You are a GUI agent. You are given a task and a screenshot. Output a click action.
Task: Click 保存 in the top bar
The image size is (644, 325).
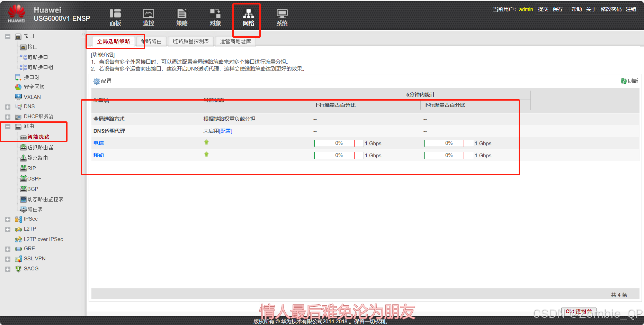click(x=558, y=9)
